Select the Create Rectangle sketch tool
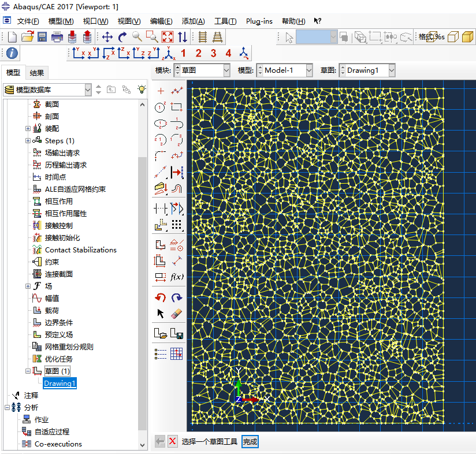The image size is (476, 454). (177, 107)
